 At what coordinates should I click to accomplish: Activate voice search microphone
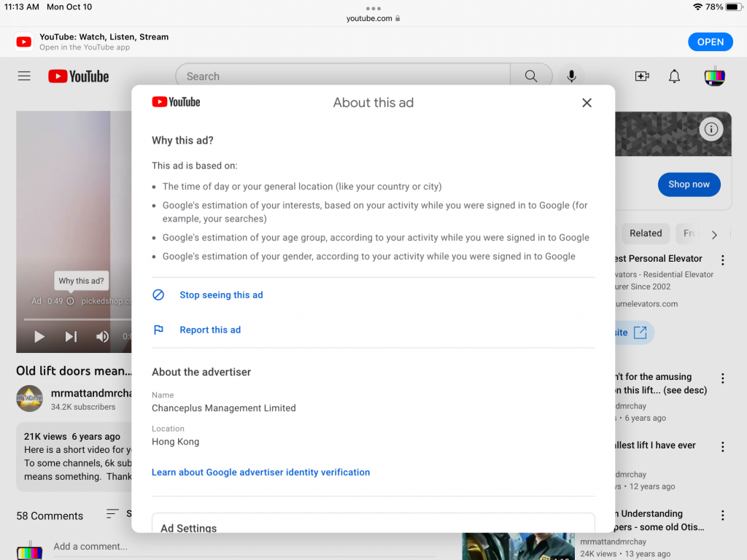click(572, 76)
